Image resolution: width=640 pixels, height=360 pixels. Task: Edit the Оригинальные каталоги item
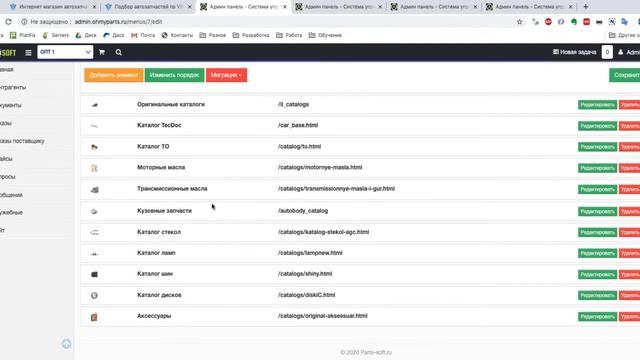pyautogui.click(x=597, y=105)
